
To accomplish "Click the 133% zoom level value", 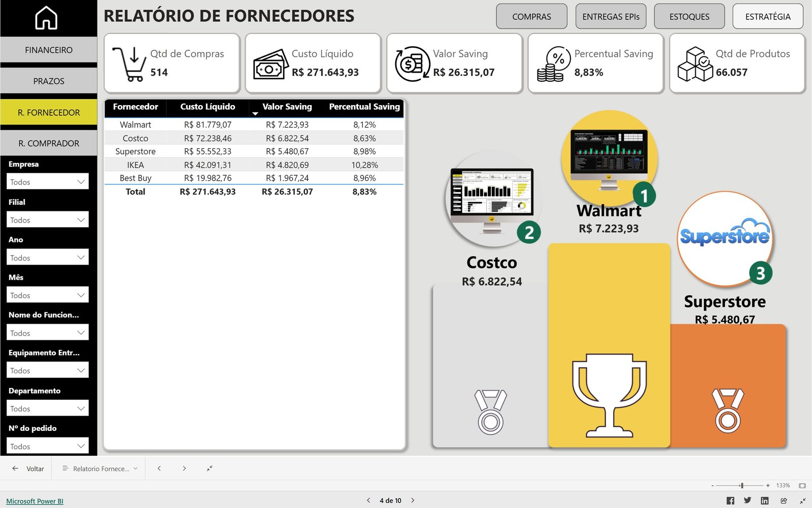I will click(783, 486).
